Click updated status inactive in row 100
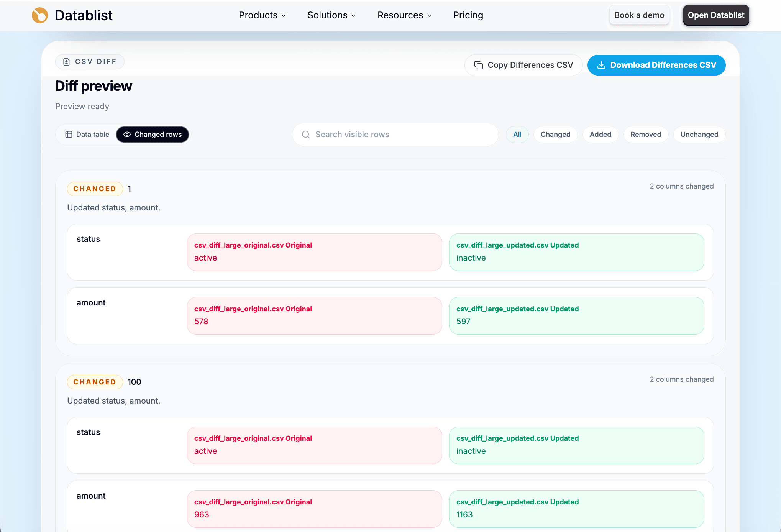This screenshot has height=532, width=781. point(471,451)
